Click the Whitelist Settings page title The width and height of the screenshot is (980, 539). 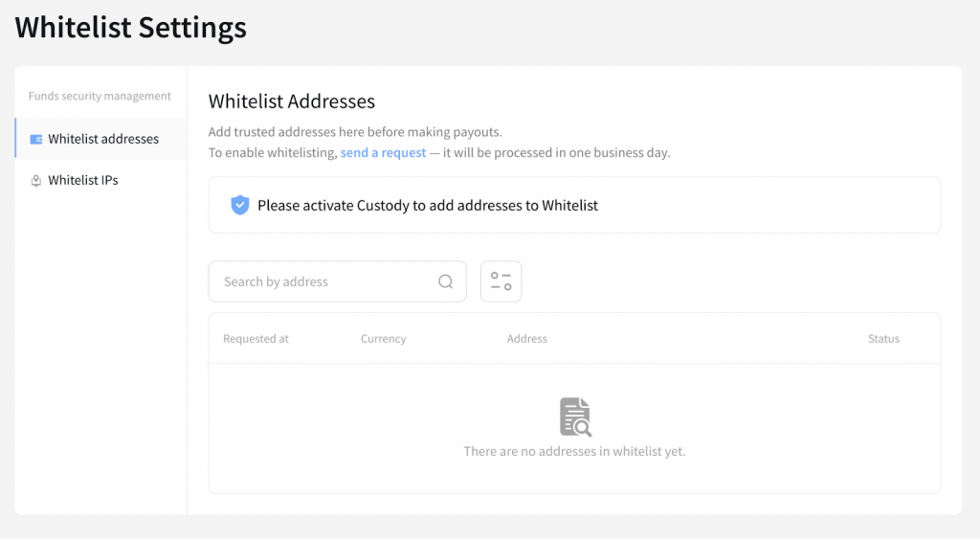pos(131,27)
